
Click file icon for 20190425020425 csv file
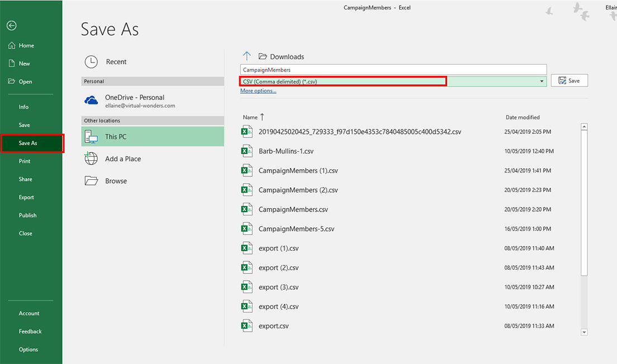point(246,132)
